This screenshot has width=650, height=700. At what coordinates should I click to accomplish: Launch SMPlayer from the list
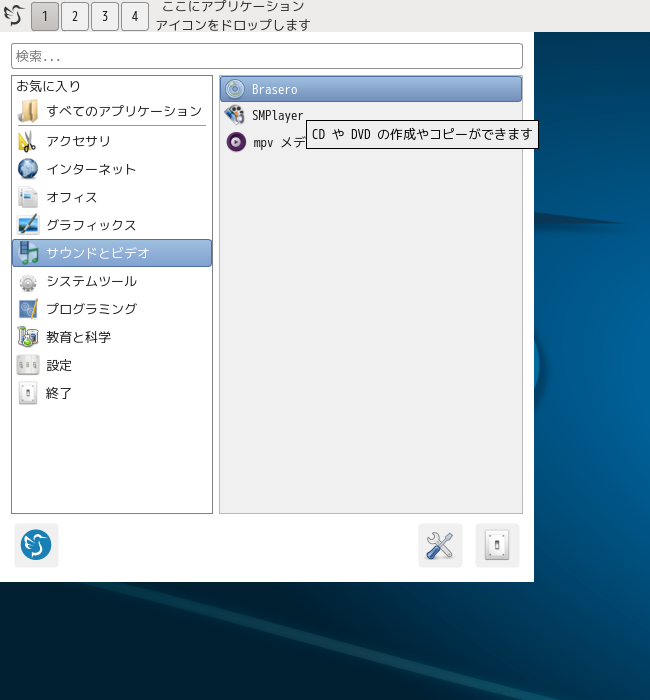(x=277, y=116)
